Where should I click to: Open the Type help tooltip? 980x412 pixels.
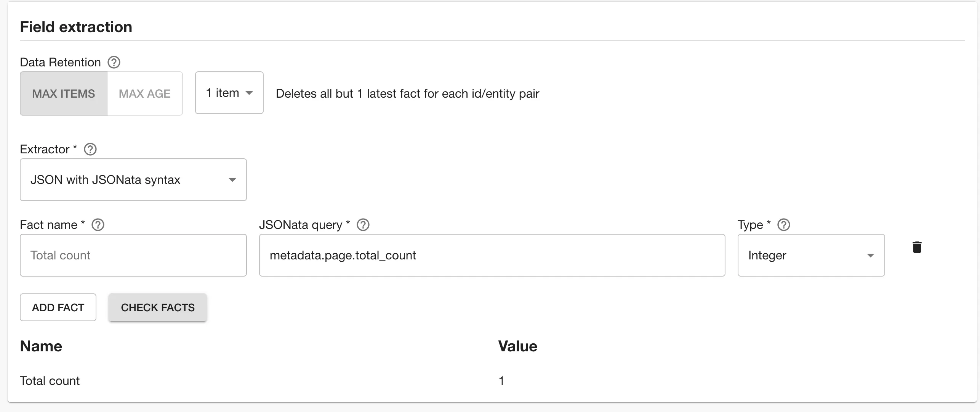784,225
